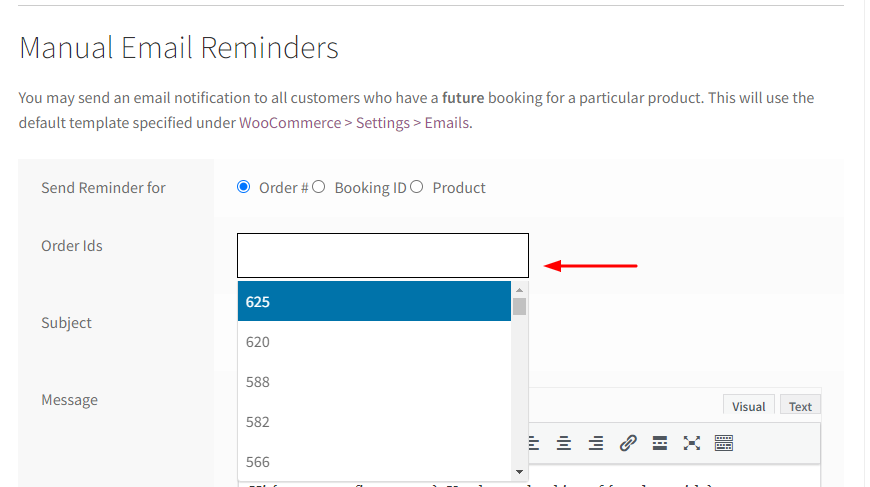The width and height of the screenshot is (870, 487).
Task: Click the Order Ids input field
Action: coord(383,255)
